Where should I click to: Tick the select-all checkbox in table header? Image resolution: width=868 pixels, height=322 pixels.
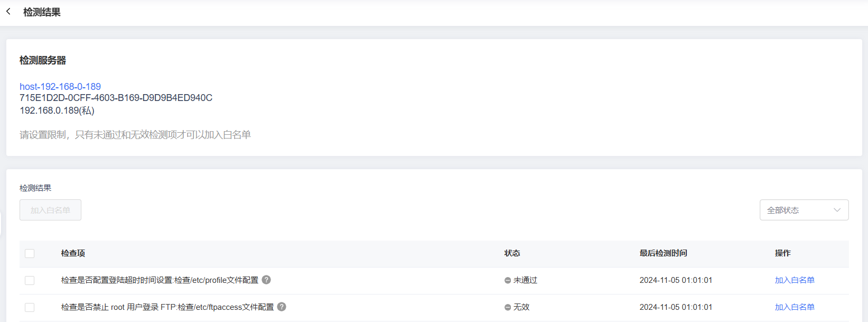click(x=30, y=253)
